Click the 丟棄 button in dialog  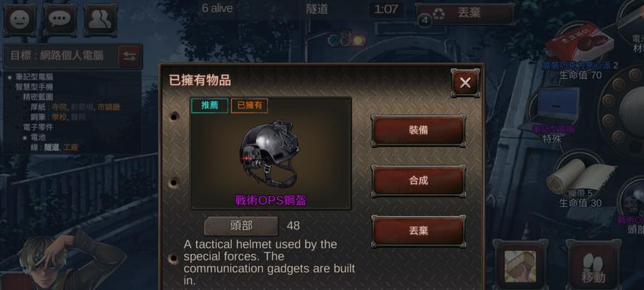point(419,231)
